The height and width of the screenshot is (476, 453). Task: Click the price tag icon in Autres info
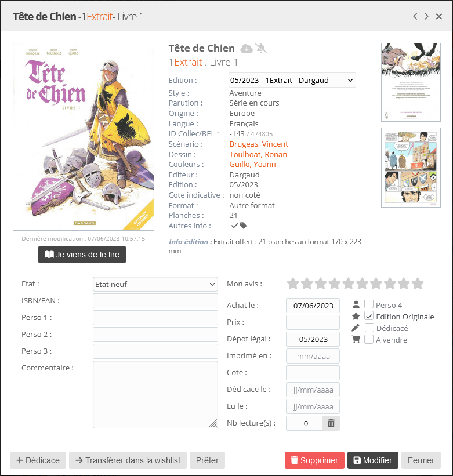tap(243, 226)
